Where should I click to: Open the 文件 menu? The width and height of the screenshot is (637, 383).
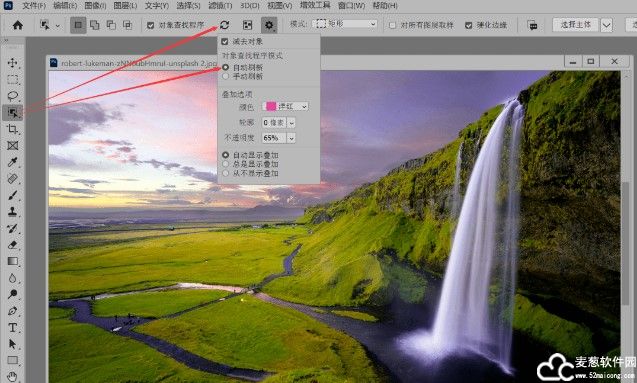34,6
